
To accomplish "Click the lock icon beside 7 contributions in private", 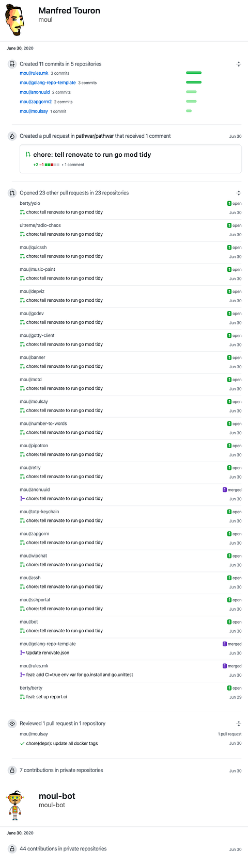I will 12,770.
